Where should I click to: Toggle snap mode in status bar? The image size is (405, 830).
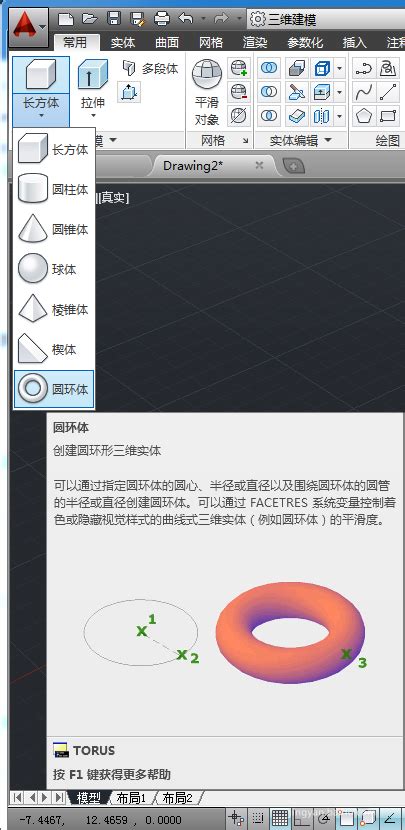258,819
